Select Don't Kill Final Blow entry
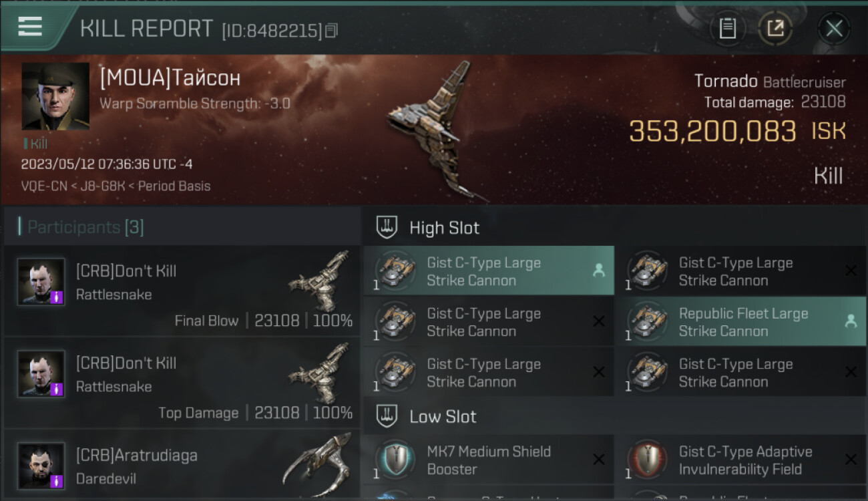 [x=182, y=291]
